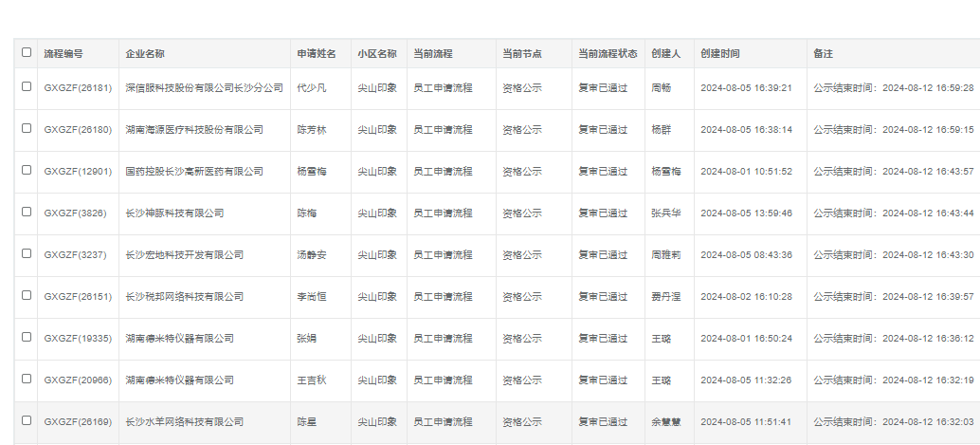Check the box for row GXGZF(26181)

pyautogui.click(x=27, y=86)
